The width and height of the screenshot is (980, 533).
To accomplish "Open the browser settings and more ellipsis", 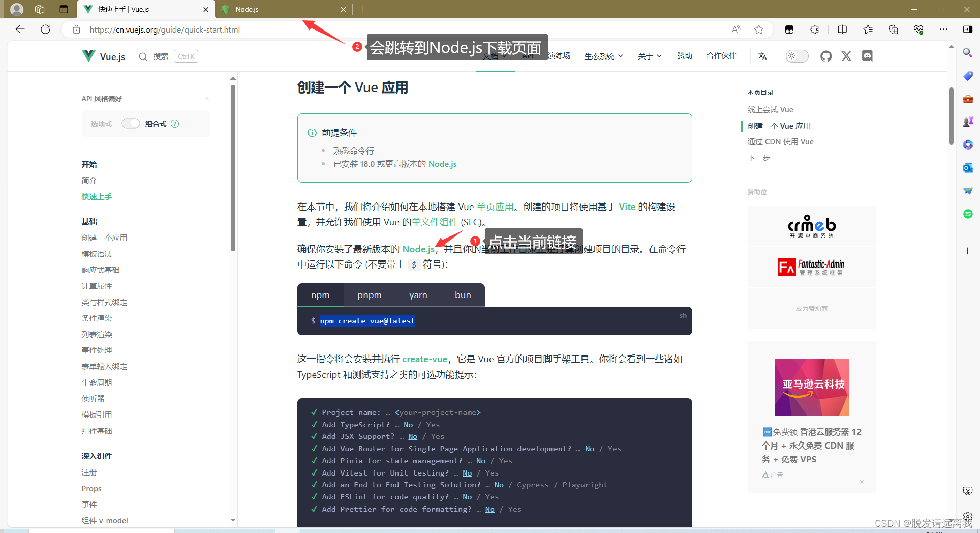I will coord(944,29).
